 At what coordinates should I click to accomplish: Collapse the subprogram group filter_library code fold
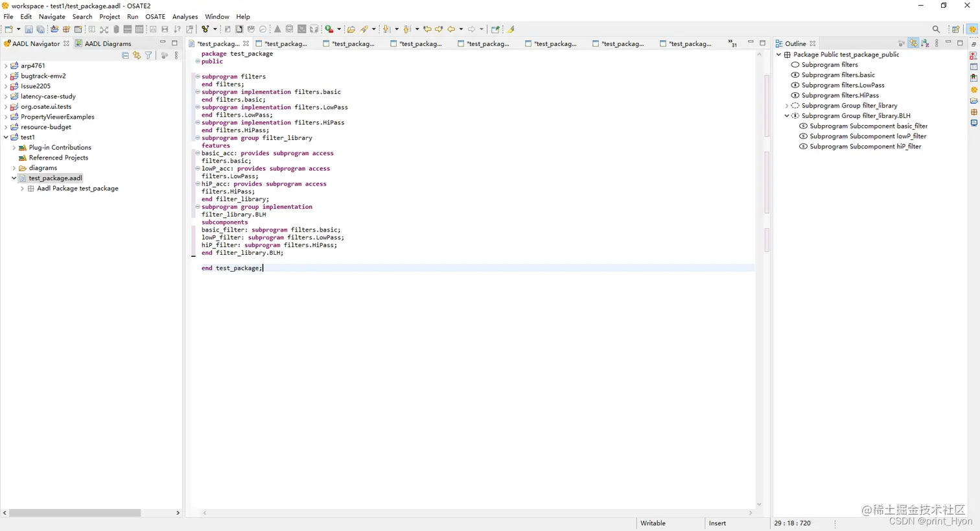click(x=198, y=138)
